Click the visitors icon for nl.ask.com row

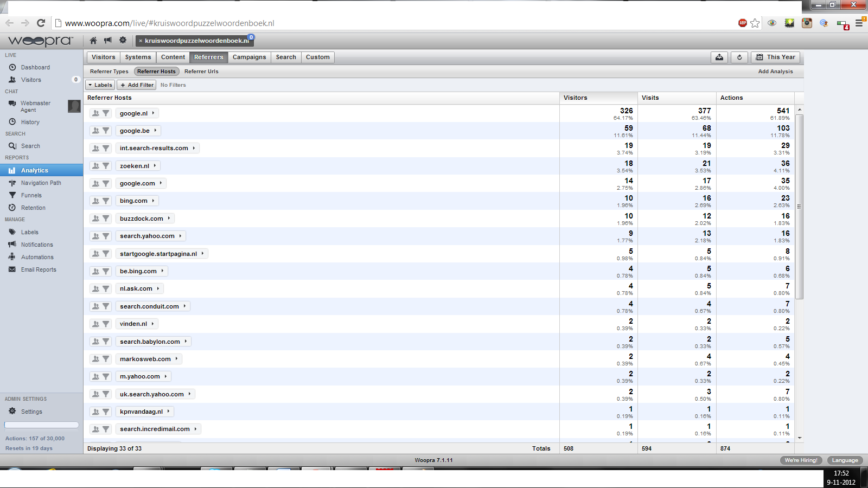(x=95, y=288)
